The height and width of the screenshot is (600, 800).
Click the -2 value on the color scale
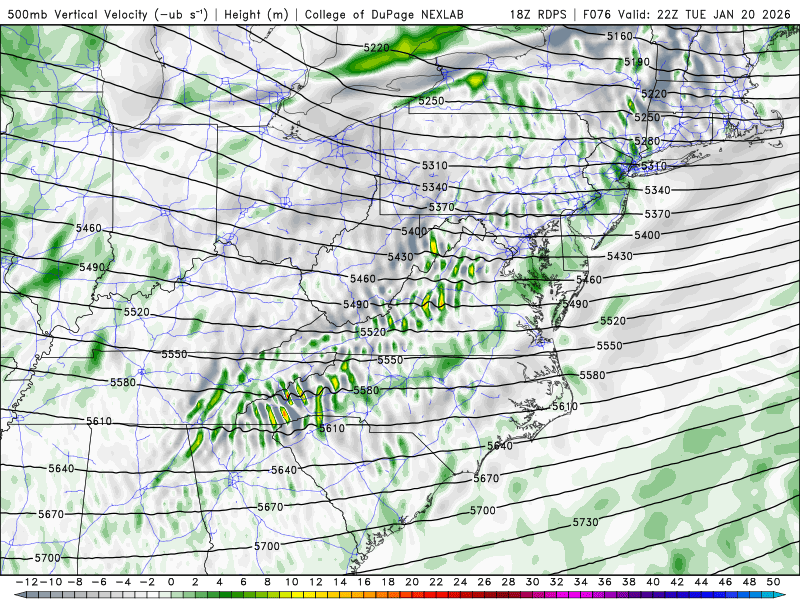(x=147, y=582)
